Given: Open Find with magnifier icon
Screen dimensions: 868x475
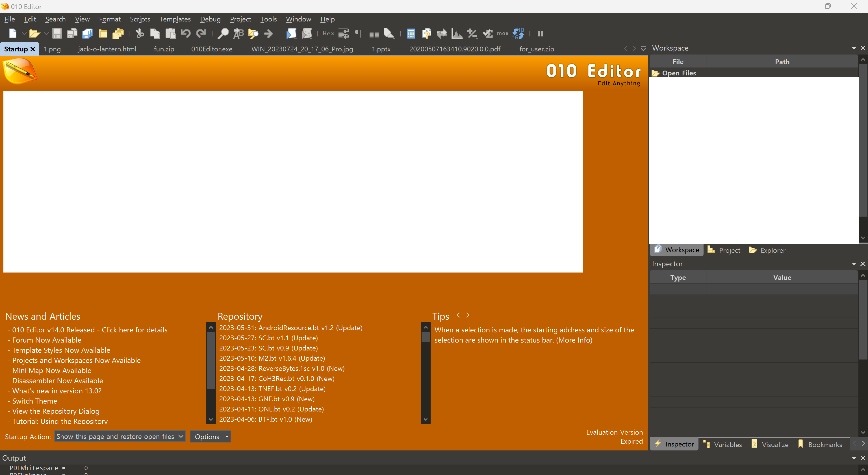Looking at the screenshot, I should point(223,33).
